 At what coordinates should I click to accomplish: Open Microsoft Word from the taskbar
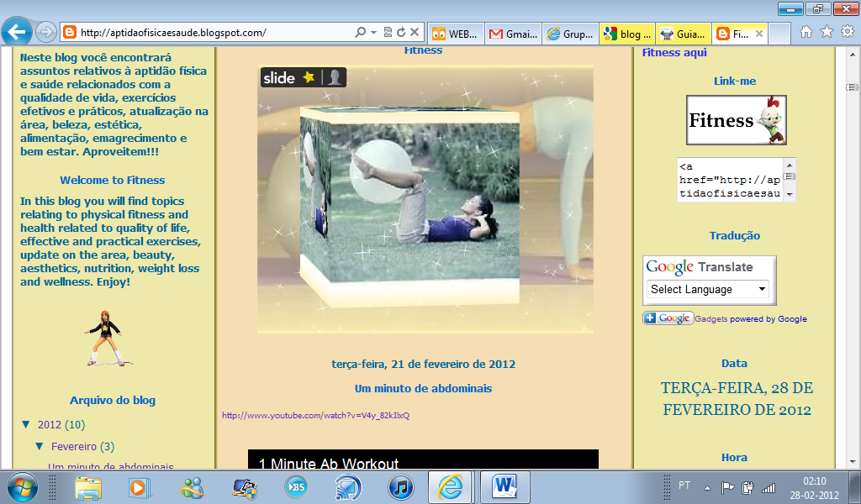(505, 486)
